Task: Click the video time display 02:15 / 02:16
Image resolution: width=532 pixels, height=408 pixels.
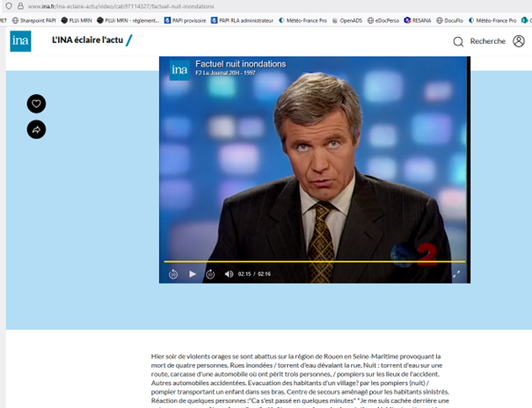Action: click(x=254, y=273)
